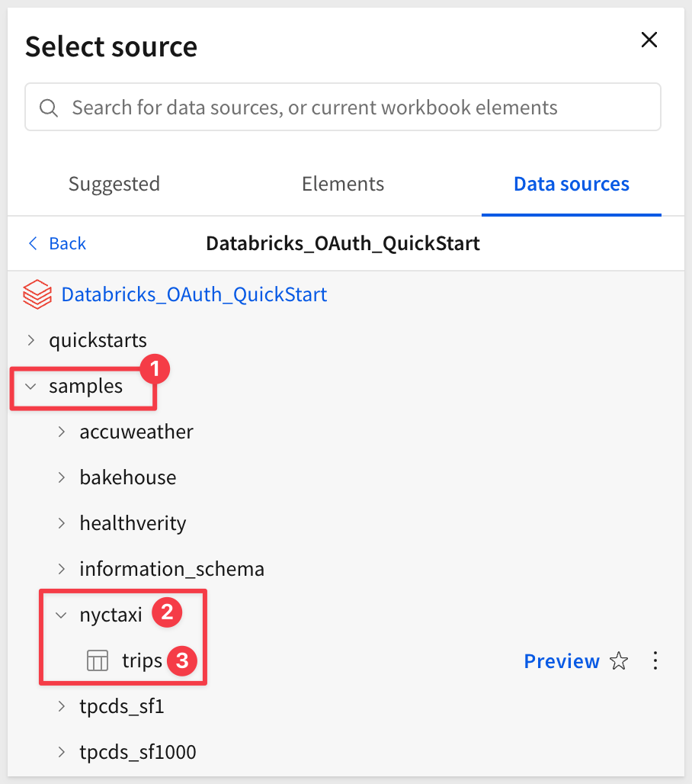Click the Databricks stack logo icon
This screenshot has width=692, height=784.
pyautogui.click(x=37, y=294)
